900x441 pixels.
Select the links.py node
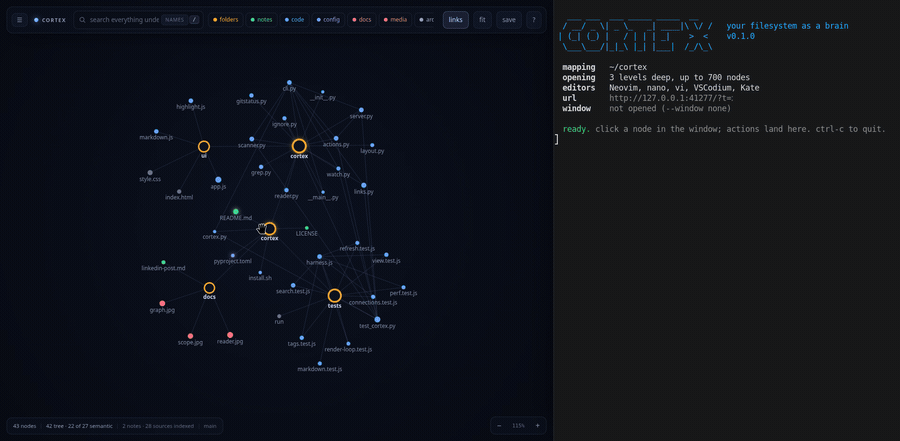(364, 185)
